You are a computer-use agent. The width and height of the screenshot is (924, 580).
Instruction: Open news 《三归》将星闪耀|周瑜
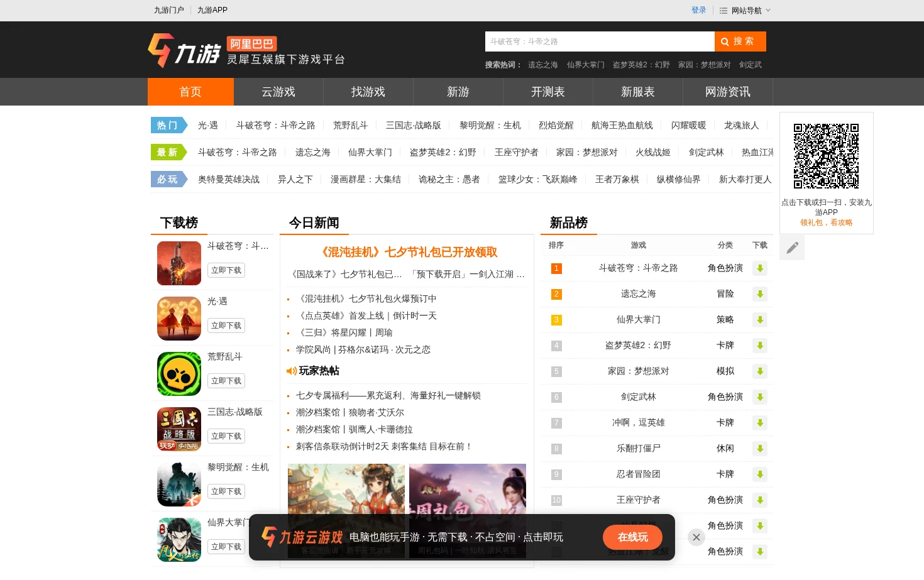344,332
